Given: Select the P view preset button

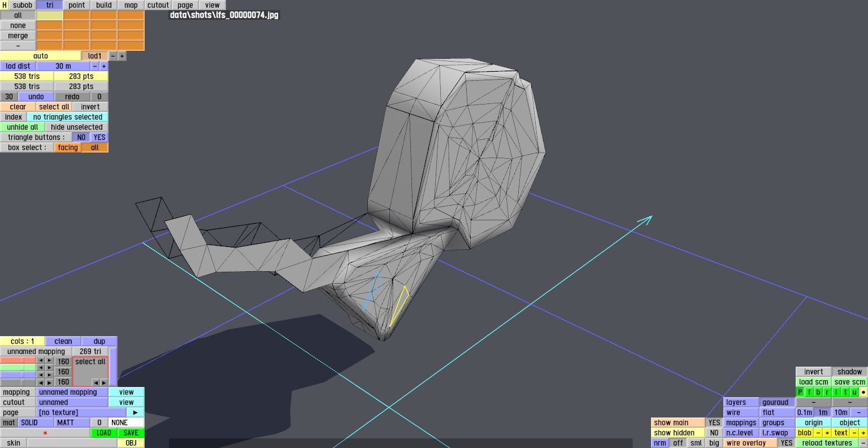Looking at the screenshot, I should click(x=800, y=392).
